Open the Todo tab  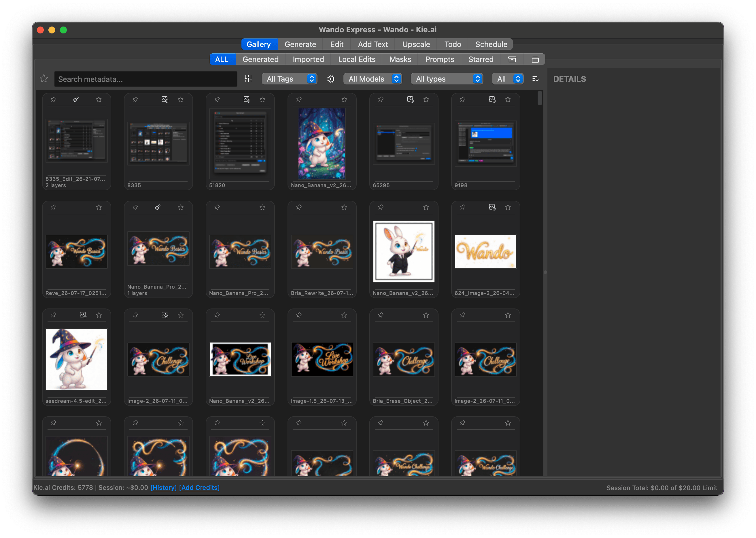coord(452,44)
